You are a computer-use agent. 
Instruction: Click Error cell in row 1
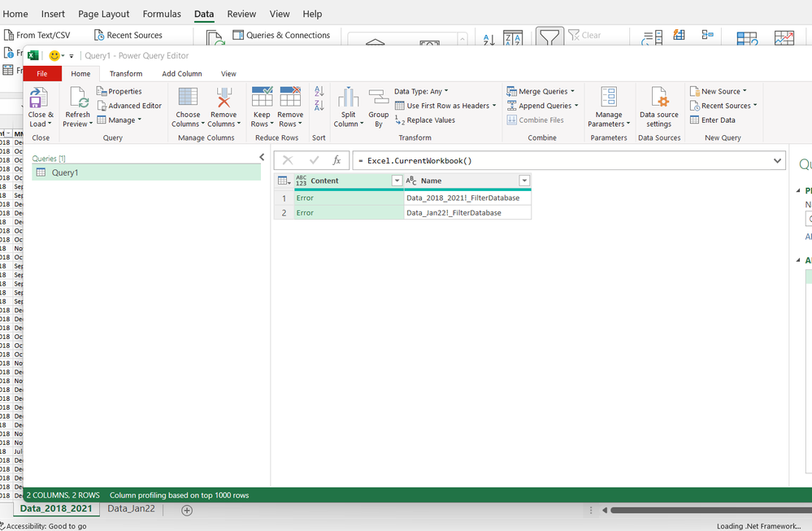(349, 198)
